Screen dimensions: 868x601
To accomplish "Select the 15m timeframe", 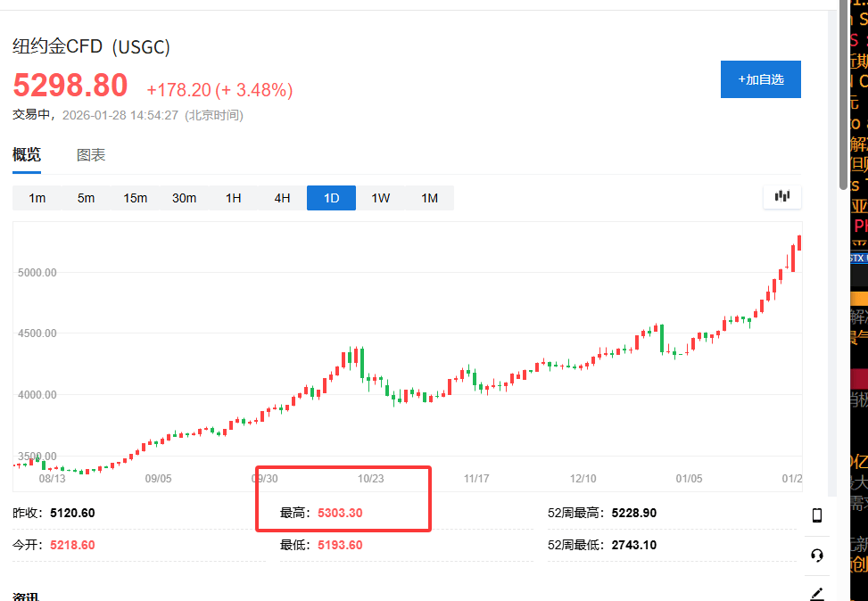I will [x=135, y=198].
